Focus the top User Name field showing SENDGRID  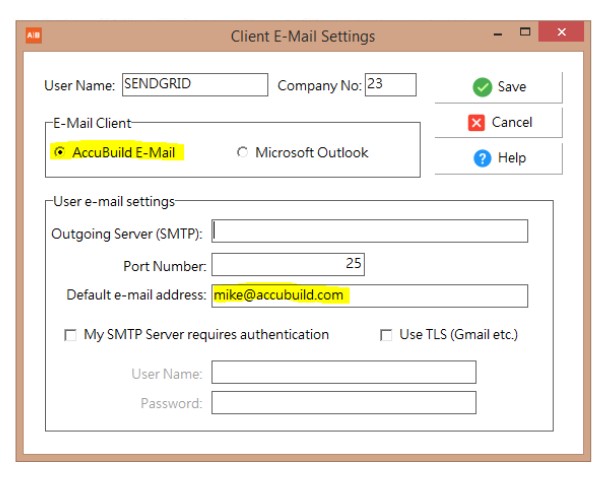[195, 85]
